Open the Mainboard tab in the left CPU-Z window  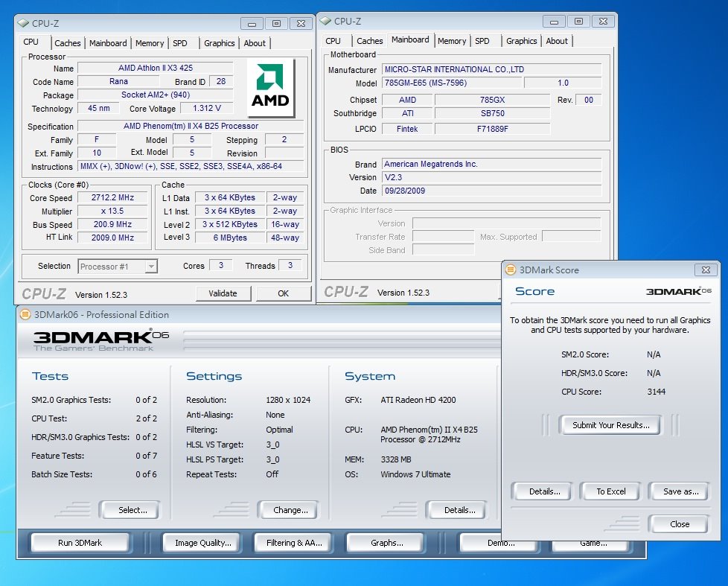click(108, 43)
